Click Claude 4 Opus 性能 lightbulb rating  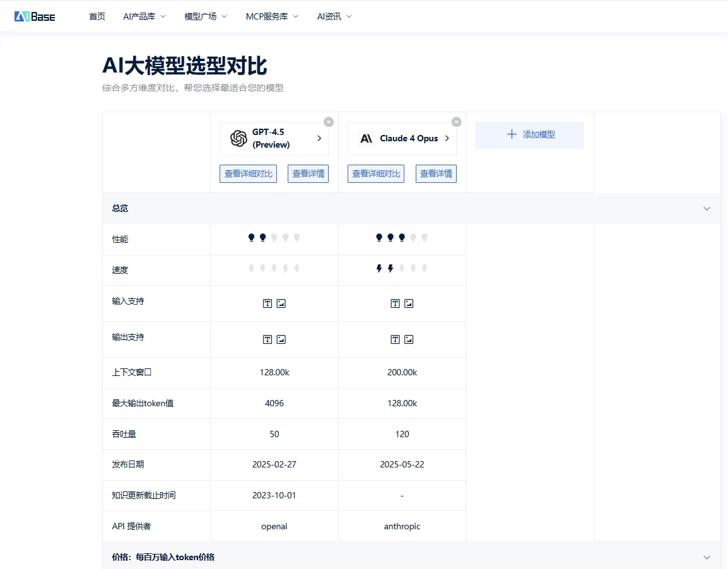[x=402, y=238]
